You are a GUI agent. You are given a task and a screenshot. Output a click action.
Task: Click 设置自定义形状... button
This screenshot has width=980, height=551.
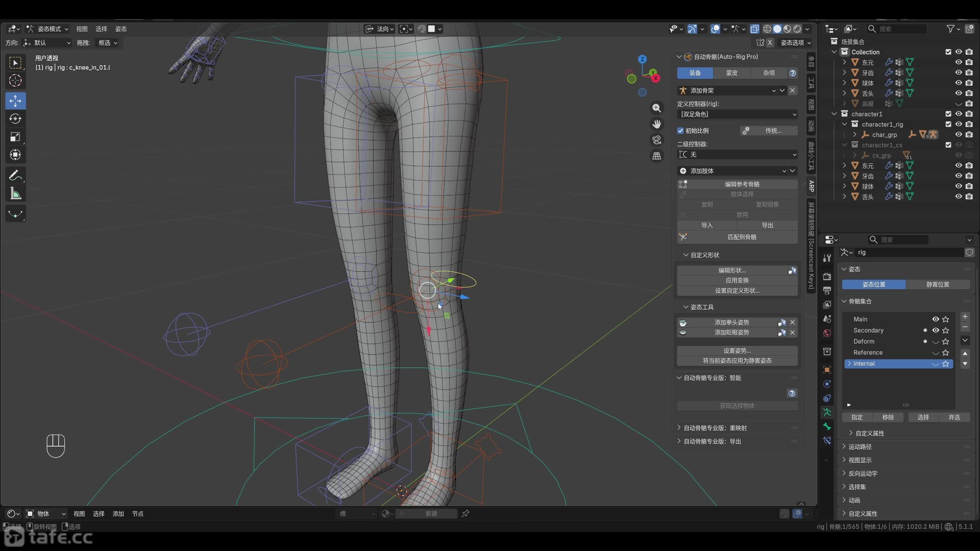click(x=737, y=291)
